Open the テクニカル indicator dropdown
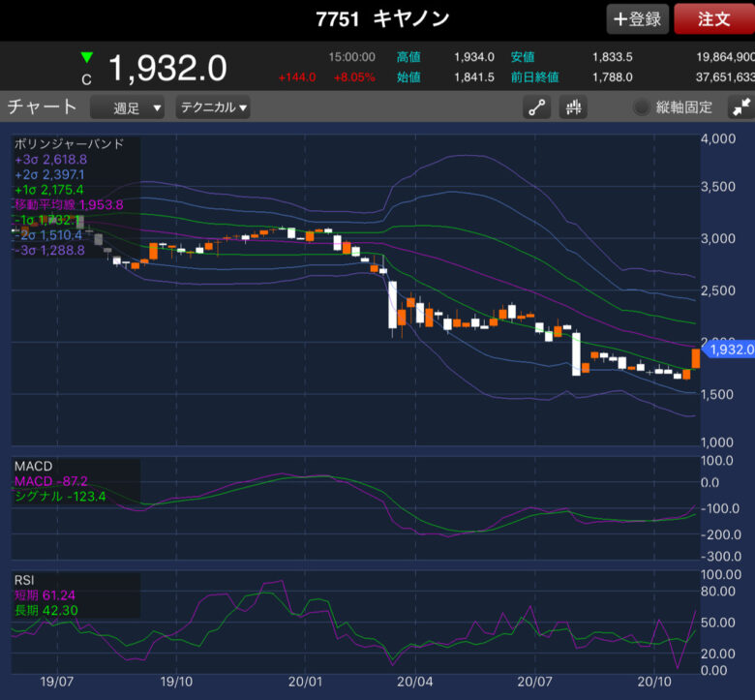 tap(213, 107)
